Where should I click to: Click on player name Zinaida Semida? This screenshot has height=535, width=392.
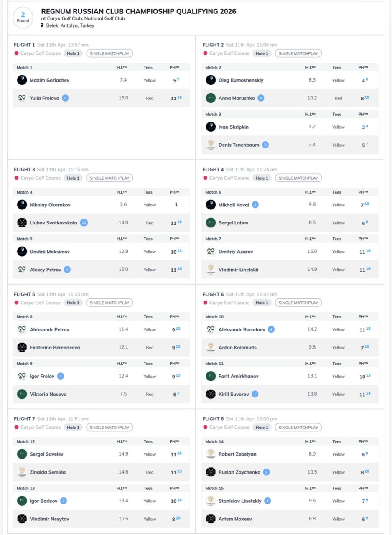click(48, 472)
